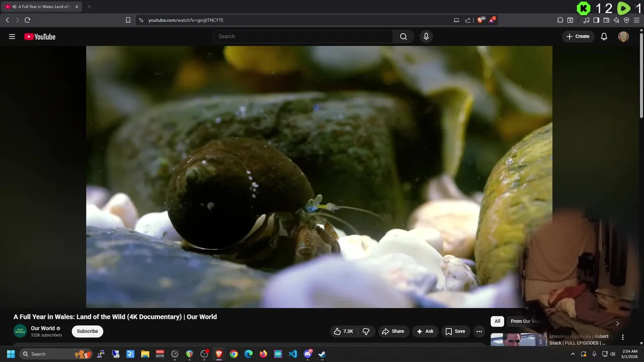The width and height of the screenshot is (644, 362).
Task: Open Microsoft Edge from the taskbar
Action: click(x=249, y=354)
